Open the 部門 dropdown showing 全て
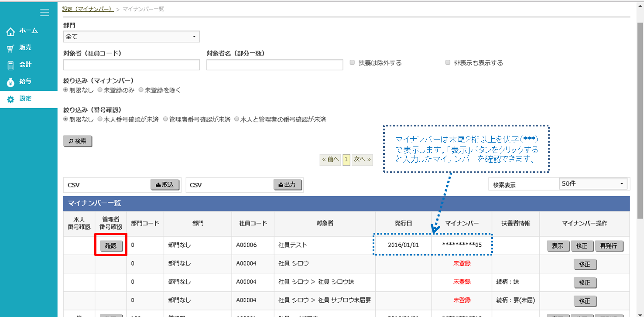 pyautogui.click(x=131, y=37)
